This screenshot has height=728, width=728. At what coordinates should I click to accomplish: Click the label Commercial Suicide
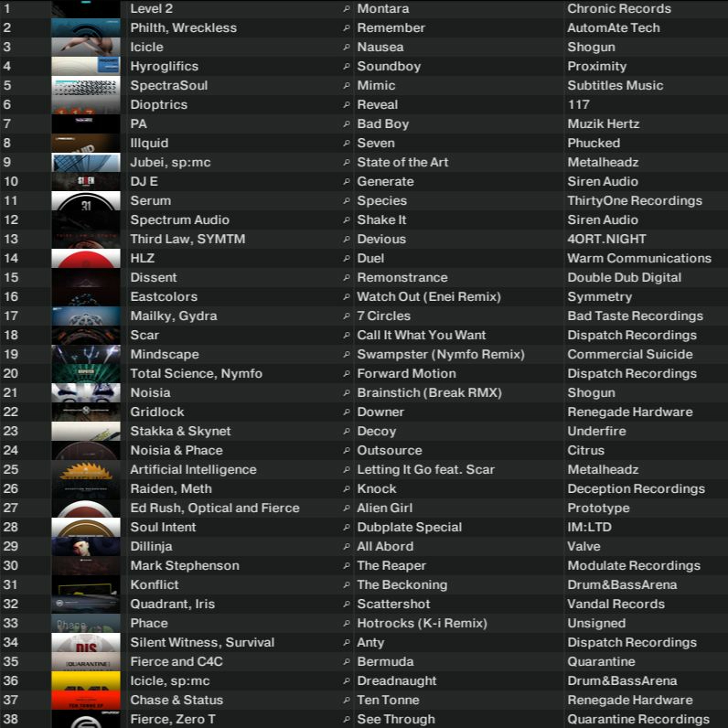[x=630, y=355]
